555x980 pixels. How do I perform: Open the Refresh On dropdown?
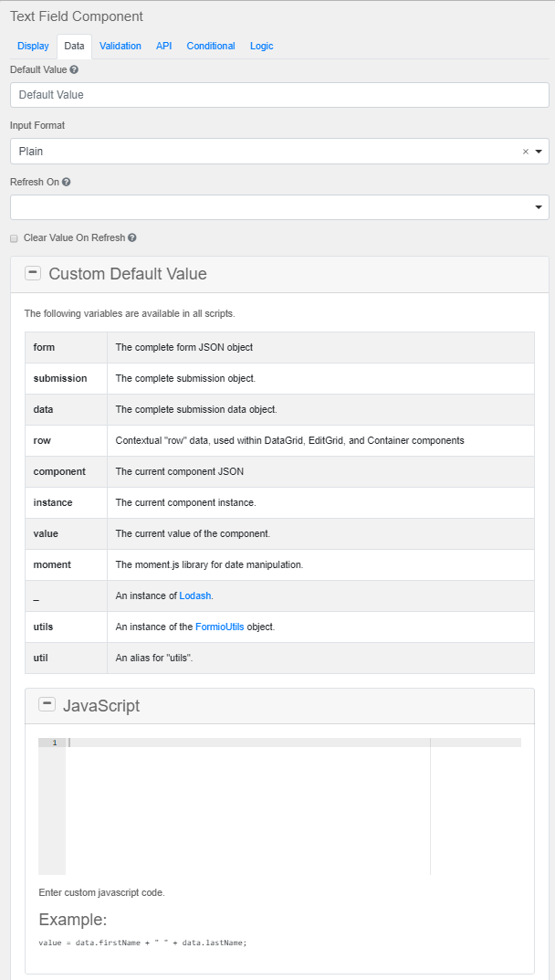(539, 207)
